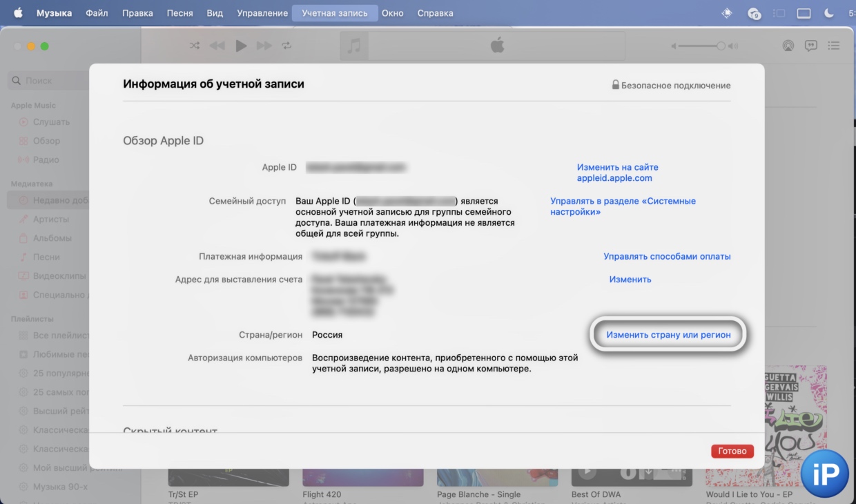856x504 pixels.
Task: Click Изменить next to billing address
Action: coord(630,280)
